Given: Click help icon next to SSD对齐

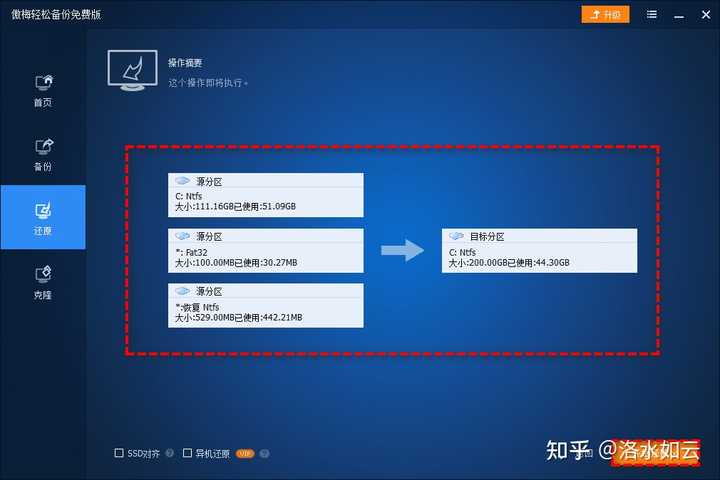Looking at the screenshot, I should click(x=170, y=453).
